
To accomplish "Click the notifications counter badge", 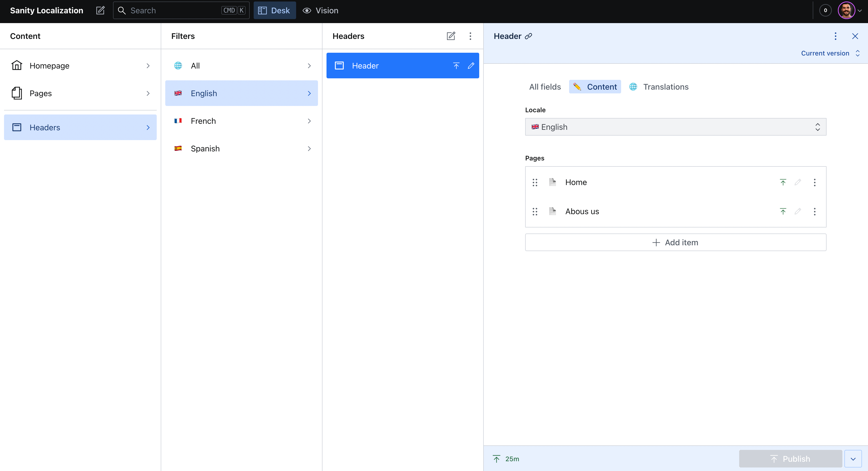I will coord(825,11).
